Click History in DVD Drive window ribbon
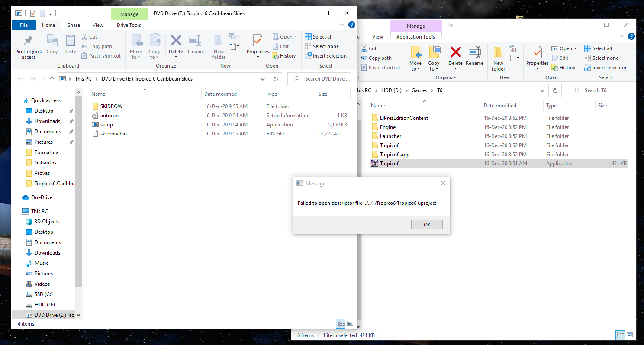Viewport: 644px width, 345px height. click(284, 56)
